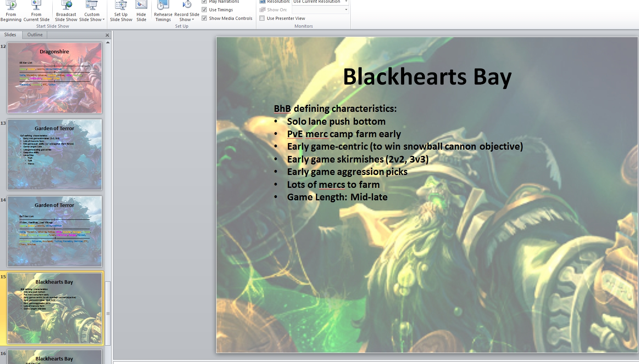Toggle the Play Narrations checkbox
639x364 pixels.
(204, 2)
